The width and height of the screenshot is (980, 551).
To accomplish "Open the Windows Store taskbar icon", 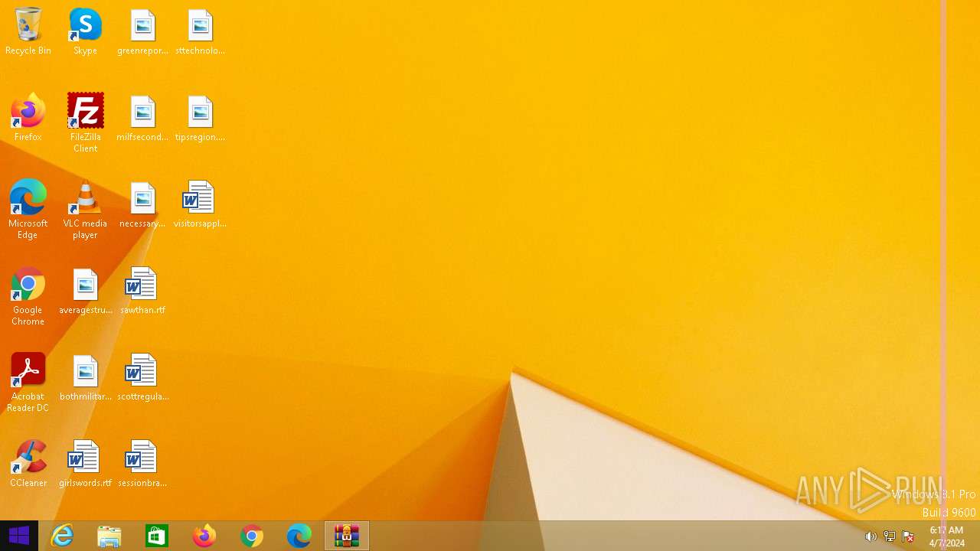I will coord(157,536).
